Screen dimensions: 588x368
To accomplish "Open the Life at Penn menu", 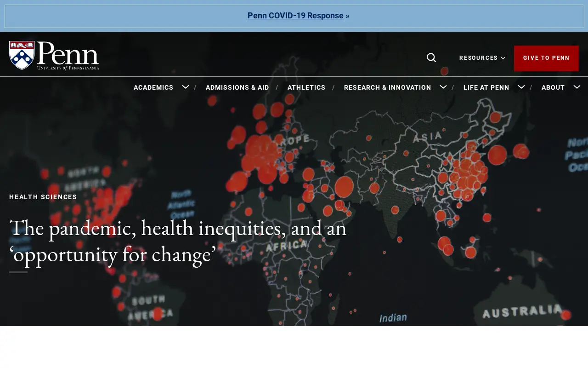I will (486, 87).
